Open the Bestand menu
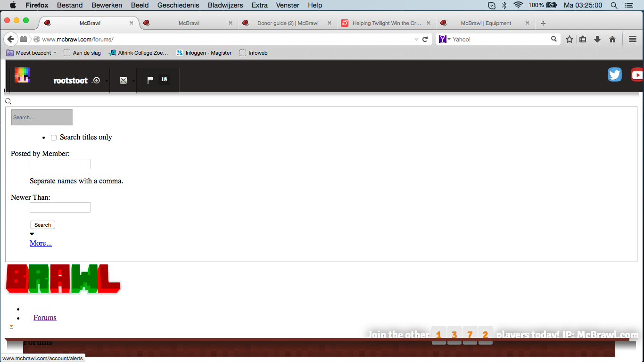The width and height of the screenshot is (644, 362). coord(70,5)
